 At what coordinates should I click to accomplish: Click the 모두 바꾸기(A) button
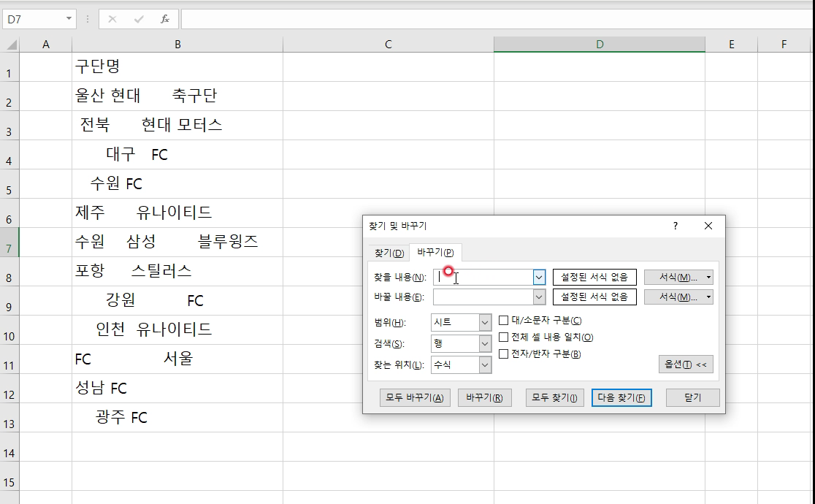click(x=415, y=398)
